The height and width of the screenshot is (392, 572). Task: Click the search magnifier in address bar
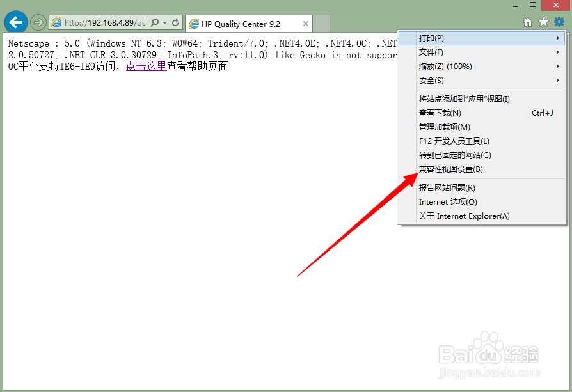tap(155, 22)
